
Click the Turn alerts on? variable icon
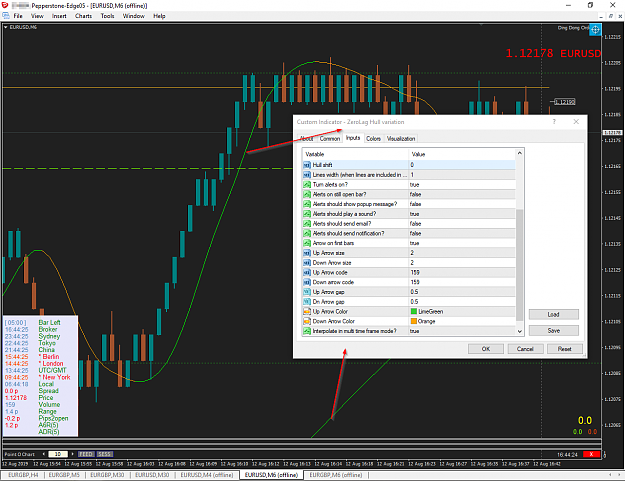[307, 185]
